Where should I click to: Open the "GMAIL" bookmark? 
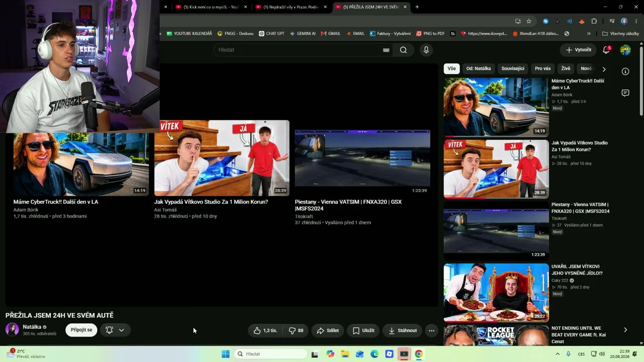pyautogui.click(x=331, y=34)
